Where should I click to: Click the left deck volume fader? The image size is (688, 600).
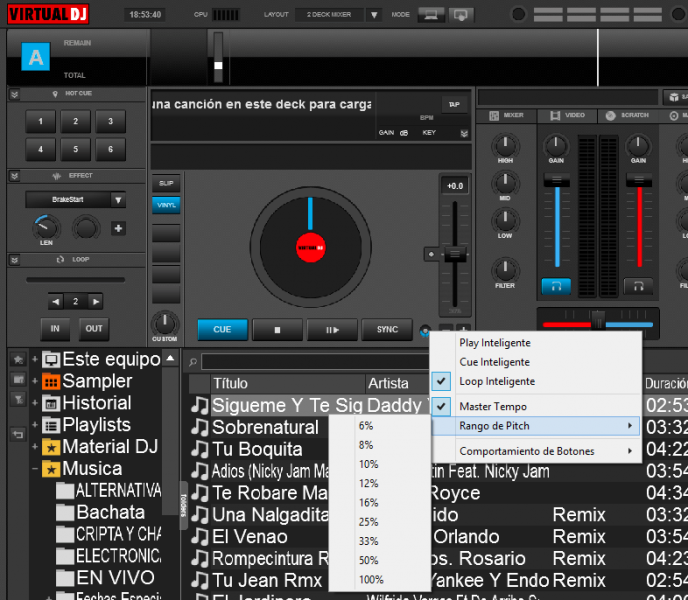click(x=556, y=180)
